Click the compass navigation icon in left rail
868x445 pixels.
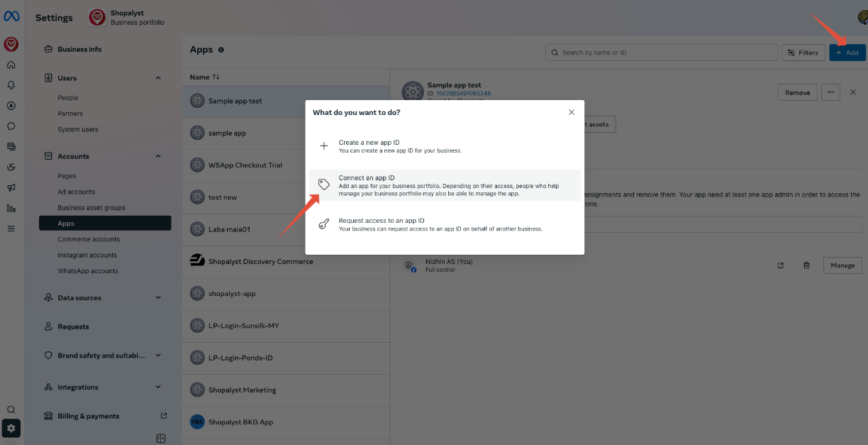(11, 106)
